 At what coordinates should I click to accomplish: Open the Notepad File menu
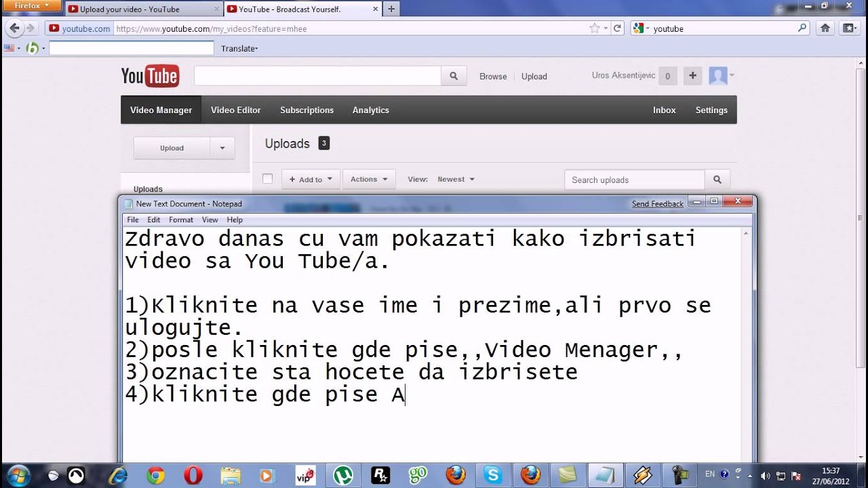coord(133,220)
